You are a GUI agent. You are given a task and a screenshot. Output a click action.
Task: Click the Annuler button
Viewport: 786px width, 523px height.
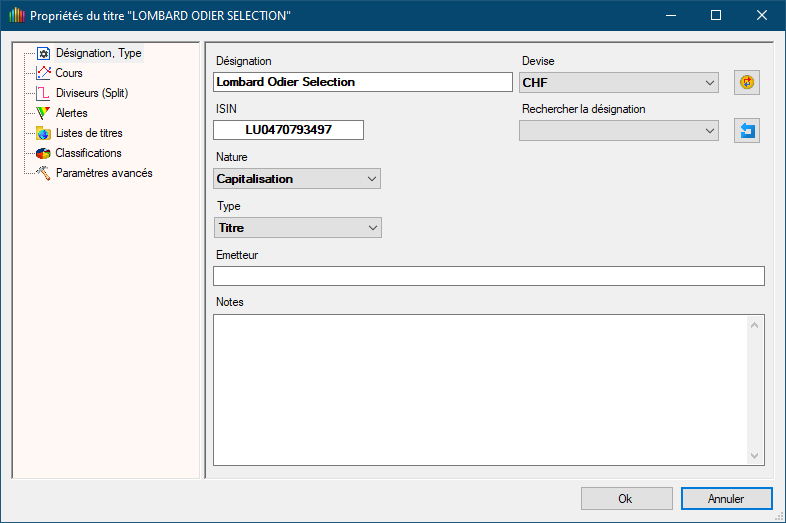tap(726, 498)
